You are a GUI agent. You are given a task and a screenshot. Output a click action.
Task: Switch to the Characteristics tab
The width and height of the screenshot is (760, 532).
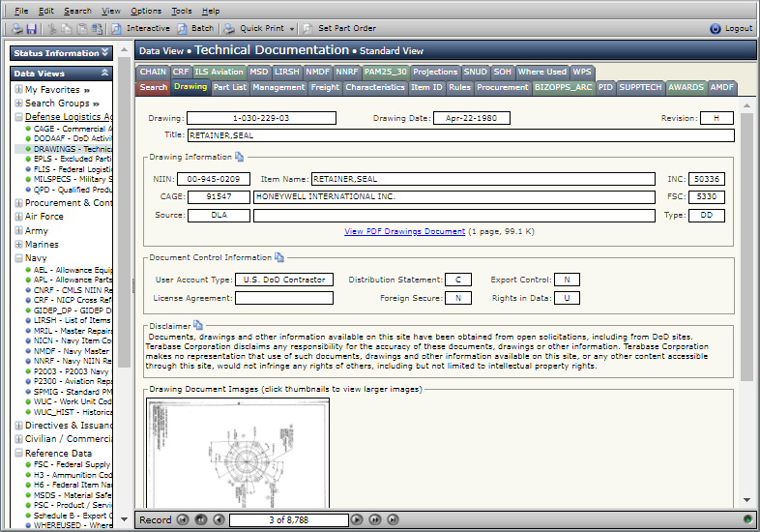click(375, 87)
